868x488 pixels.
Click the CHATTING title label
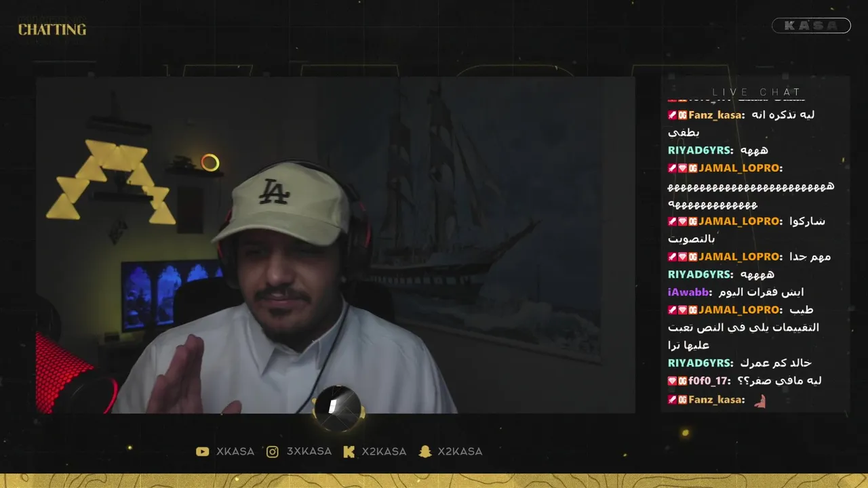(52, 30)
